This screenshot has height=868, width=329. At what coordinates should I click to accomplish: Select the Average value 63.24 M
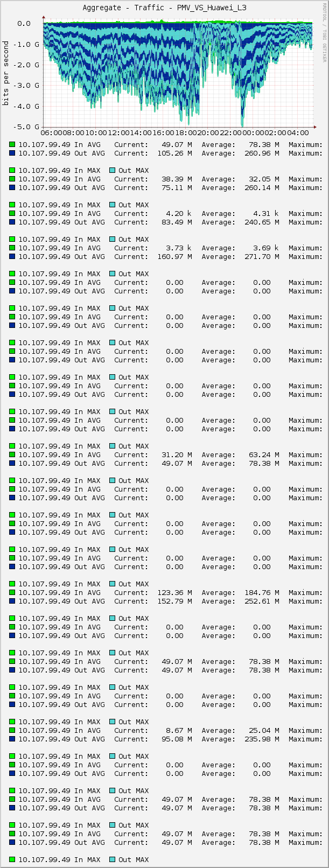coord(264,455)
